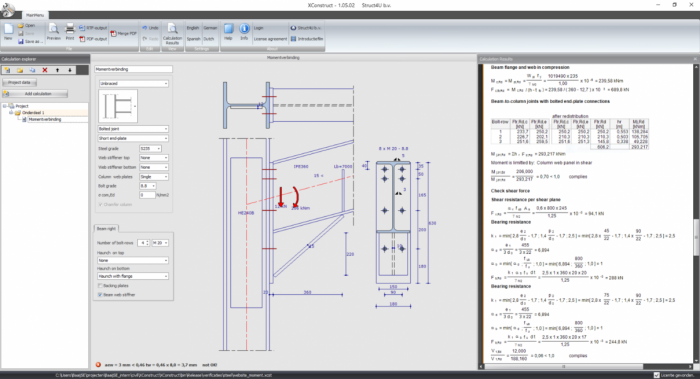The image size is (700, 379).
Task: Click the Project data button
Action: (x=19, y=83)
